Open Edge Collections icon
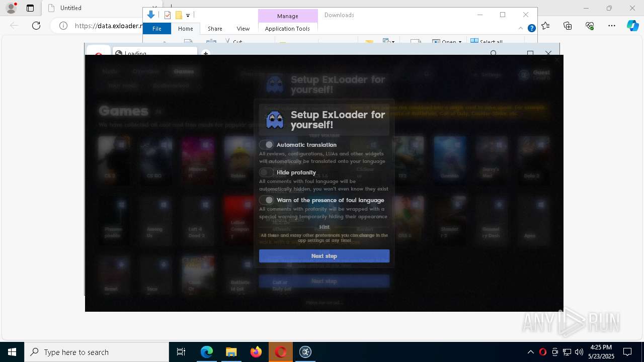Viewport: 644px width, 362px height. (x=568, y=26)
